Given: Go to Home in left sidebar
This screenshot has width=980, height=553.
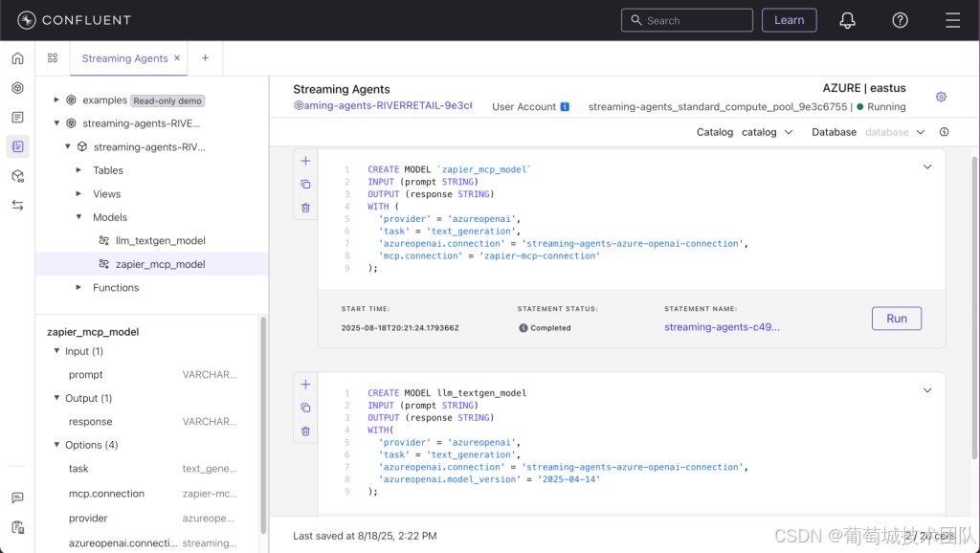Looking at the screenshot, I should click(x=17, y=58).
